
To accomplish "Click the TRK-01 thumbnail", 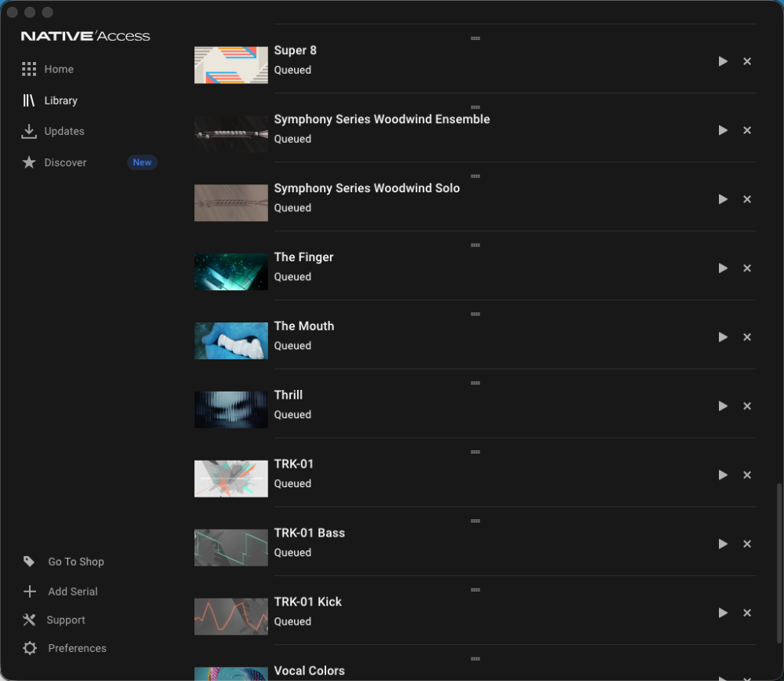I will [231, 479].
